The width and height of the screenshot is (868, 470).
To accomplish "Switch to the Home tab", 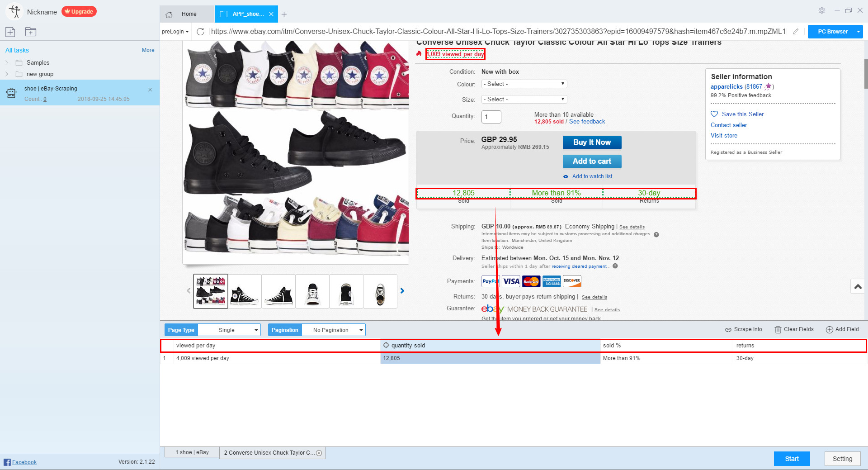I will 187,14.
